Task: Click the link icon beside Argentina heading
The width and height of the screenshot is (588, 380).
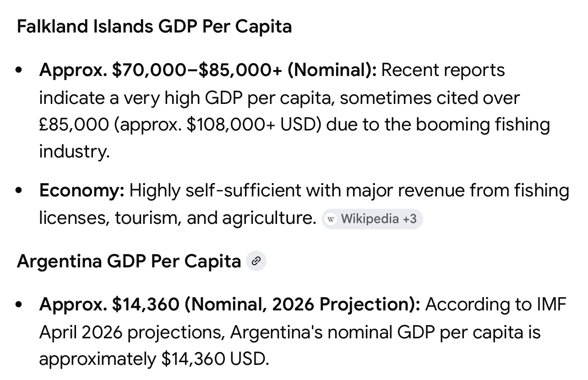Action: pyautogui.click(x=256, y=261)
